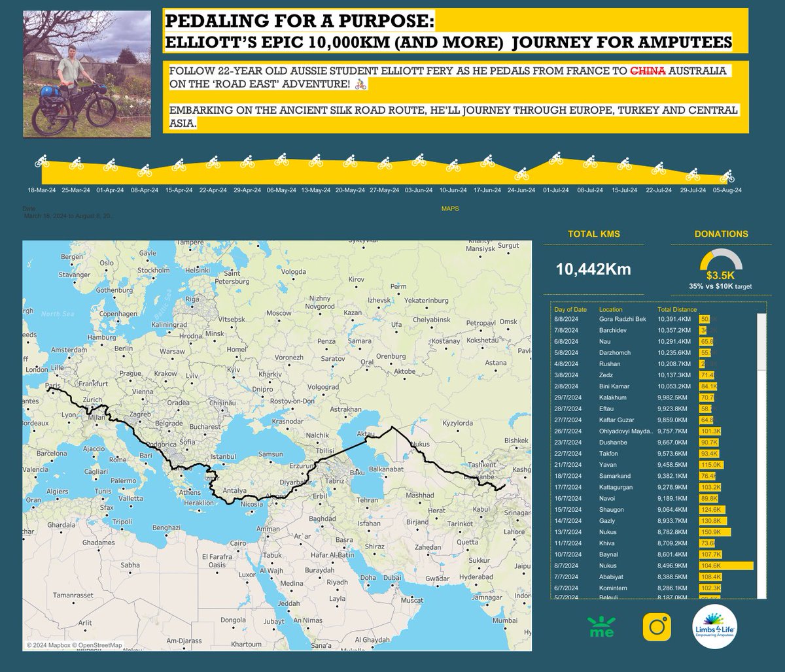Click the cyclist marker above 18-Mar-24
The image size is (785, 672).
click(x=41, y=160)
